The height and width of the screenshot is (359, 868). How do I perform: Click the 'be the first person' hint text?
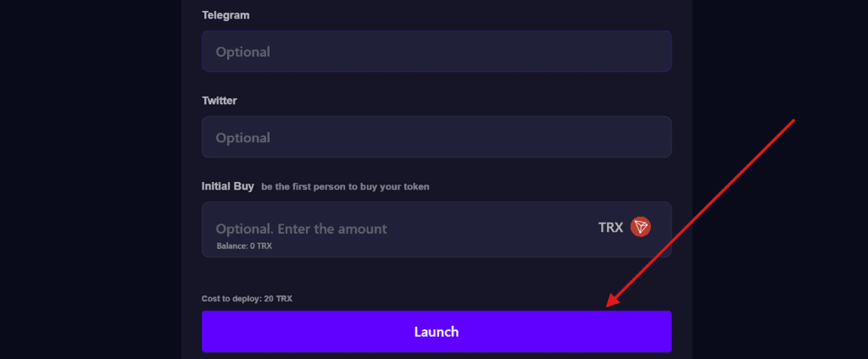click(x=345, y=186)
